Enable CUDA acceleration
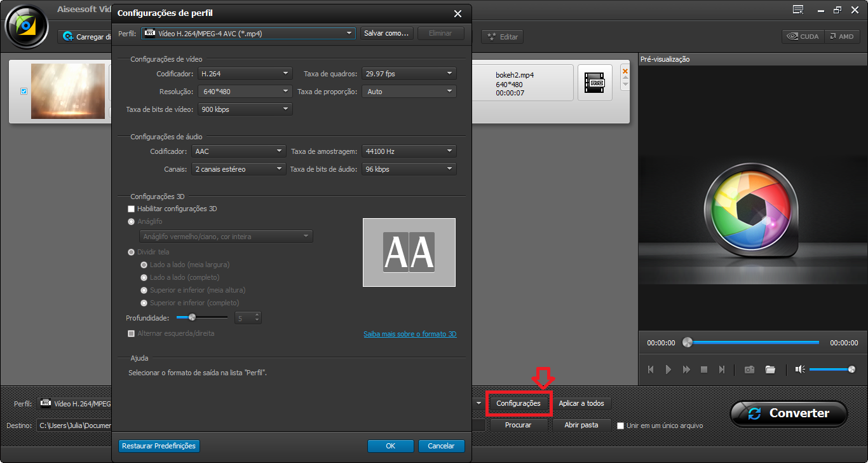 [803, 36]
